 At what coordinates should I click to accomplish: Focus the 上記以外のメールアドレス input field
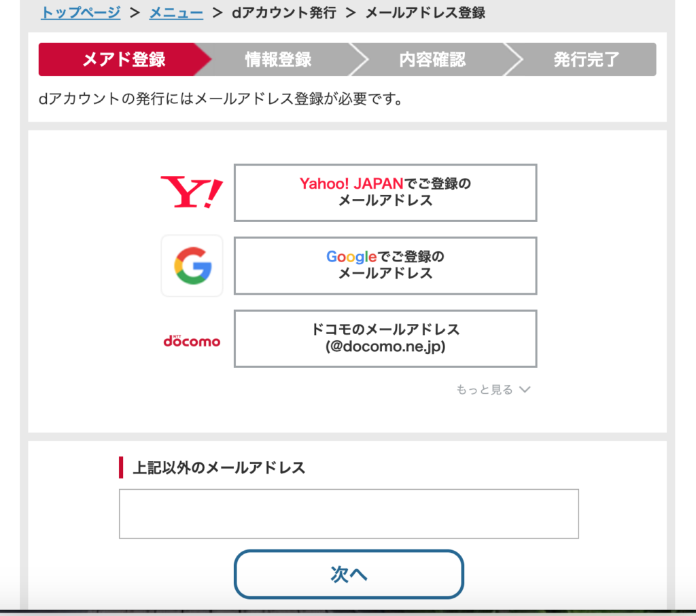[x=349, y=513]
